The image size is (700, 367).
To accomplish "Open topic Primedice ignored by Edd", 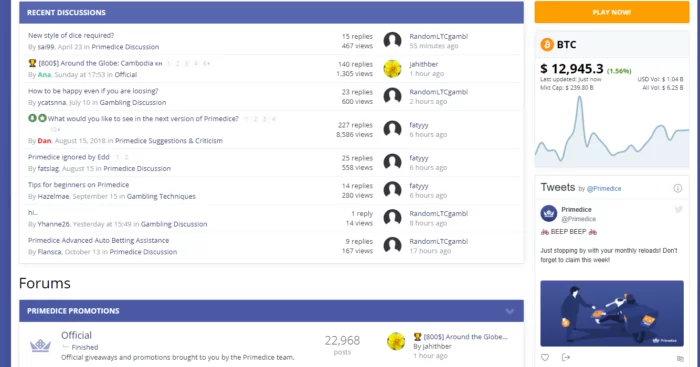I will (69, 157).
